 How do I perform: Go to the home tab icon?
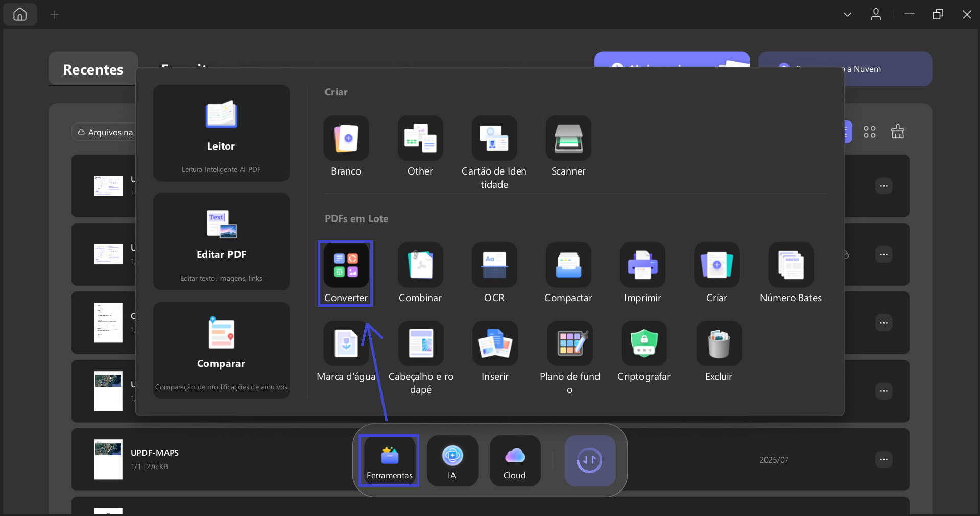[x=20, y=14]
